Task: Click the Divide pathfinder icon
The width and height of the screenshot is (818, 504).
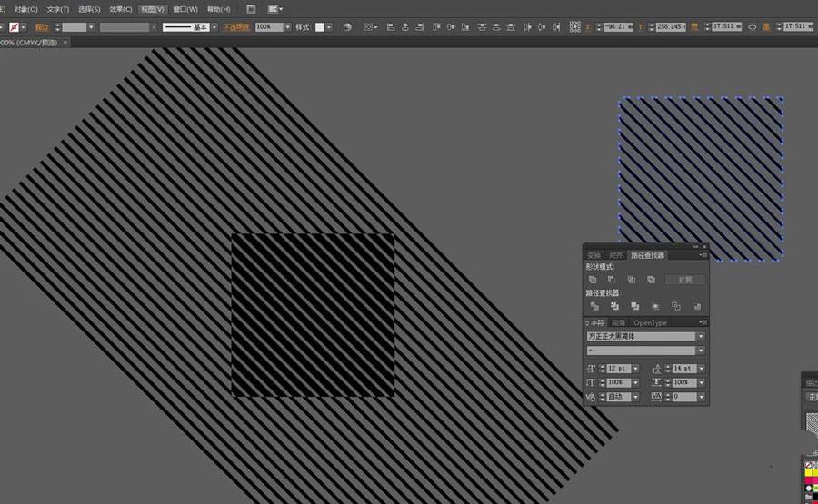Action: pyautogui.click(x=593, y=307)
